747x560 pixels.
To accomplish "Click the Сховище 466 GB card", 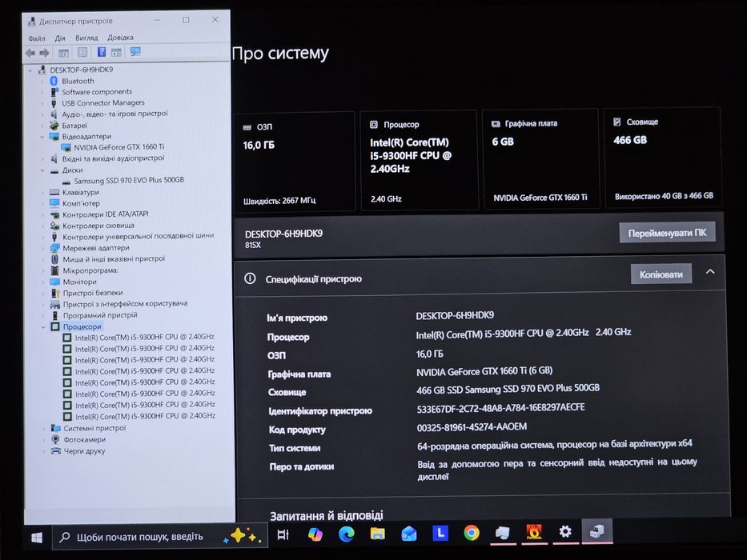I will 663,158.
